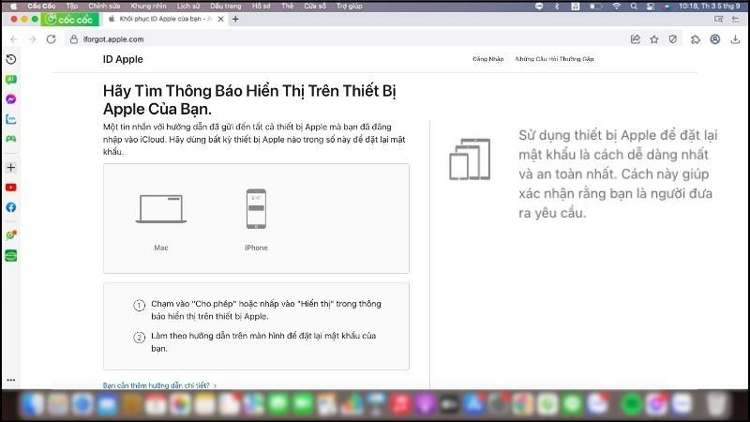Bookmark this page with the star
The height and width of the screenshot is (422, 750).
coord(654,39)
